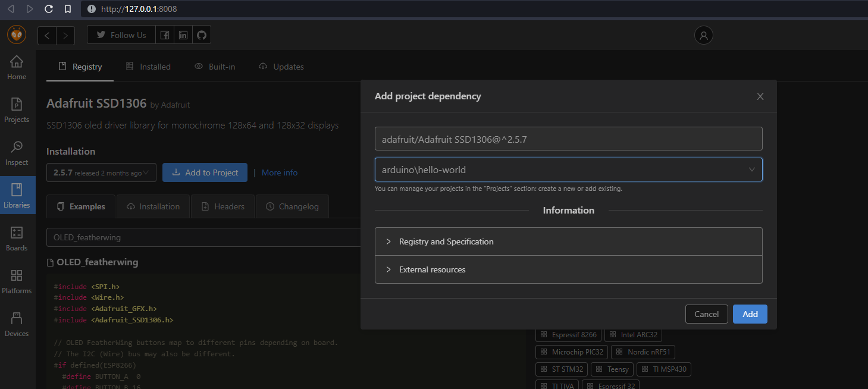This screenshot has width=868, height=389.
Task: Open Boards in sidebar
Action: pos(17,239)
